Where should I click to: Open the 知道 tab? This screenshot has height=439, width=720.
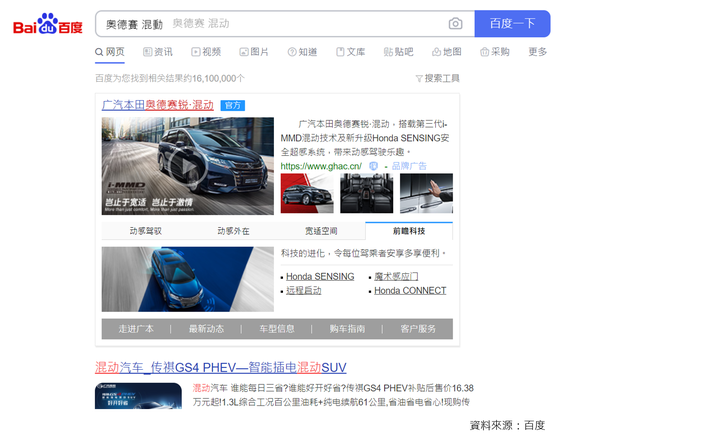click(x=302, y=52)
